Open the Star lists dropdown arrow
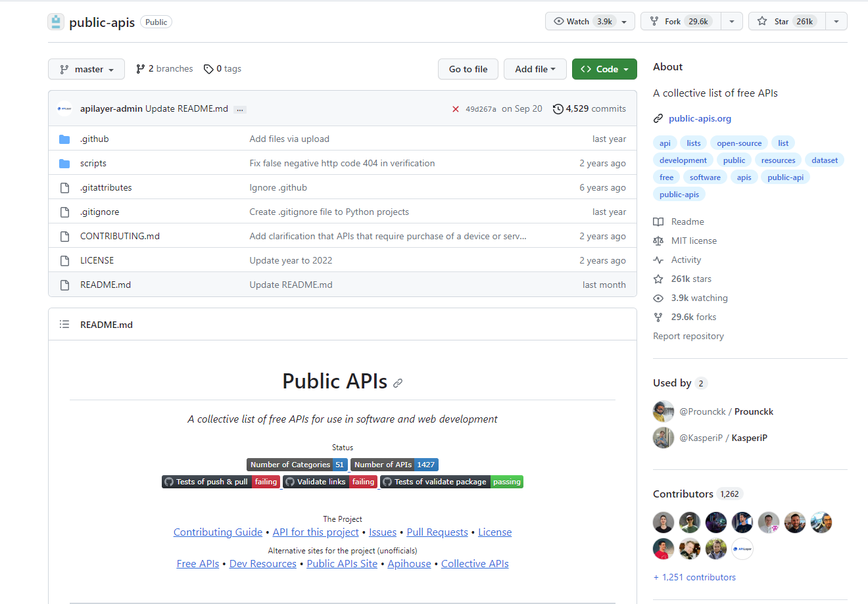This screenshot has width=868, height=604. 836,21
